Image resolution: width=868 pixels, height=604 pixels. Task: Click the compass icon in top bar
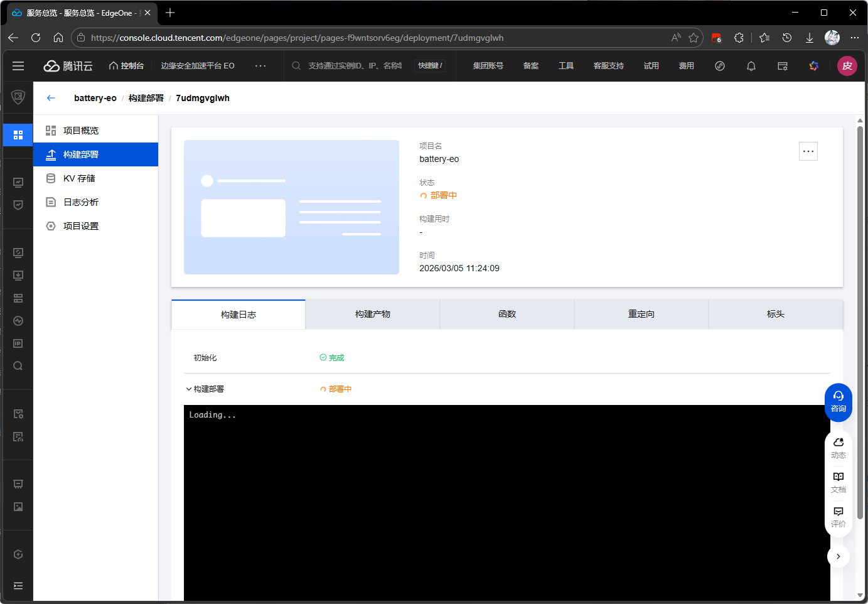(x=720, y=66)
